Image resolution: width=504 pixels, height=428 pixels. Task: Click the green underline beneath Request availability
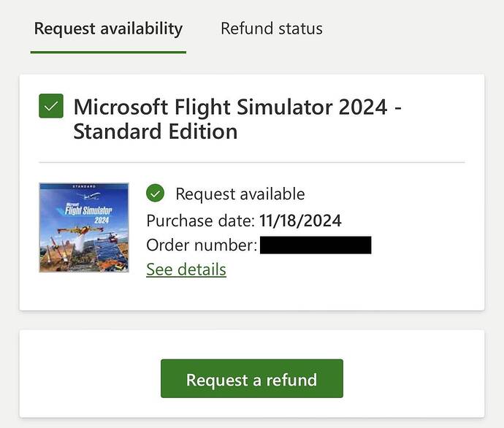pos(108,52)
